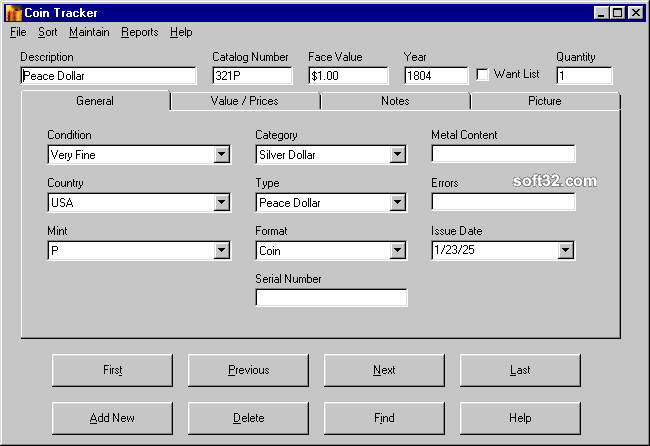This screenshot has height=446, width=650.
Task: Enable the Want List checkbox
Action: 482,75
